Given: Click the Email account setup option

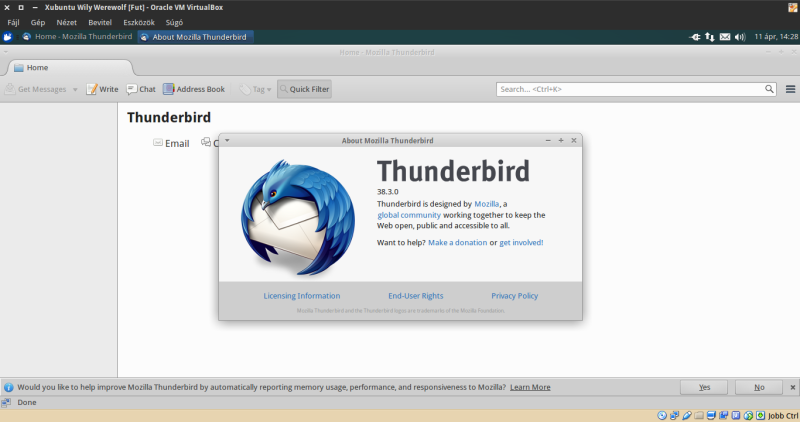Looking at the screenshot, I should point(171,143).
